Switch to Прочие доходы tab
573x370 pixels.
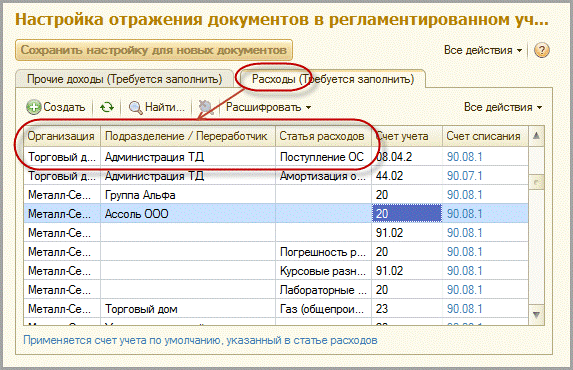(125, 79)
